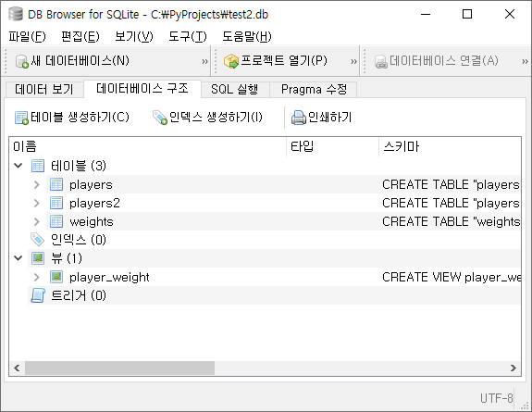Click the 이름 column header
532x412 pixels.
[x=148, y=146]
